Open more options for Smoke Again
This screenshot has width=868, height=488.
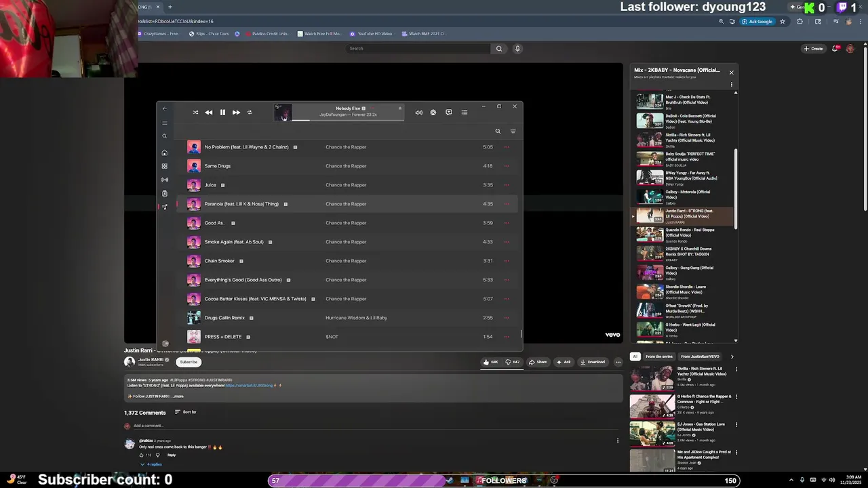507,242
